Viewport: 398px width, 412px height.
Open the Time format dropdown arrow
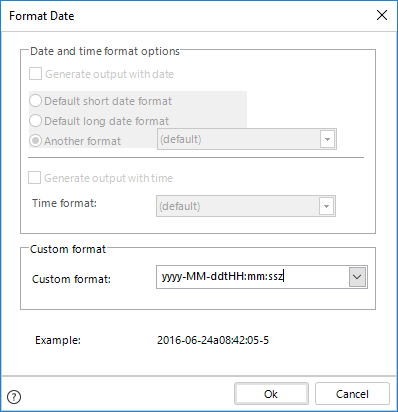(326, 206)
